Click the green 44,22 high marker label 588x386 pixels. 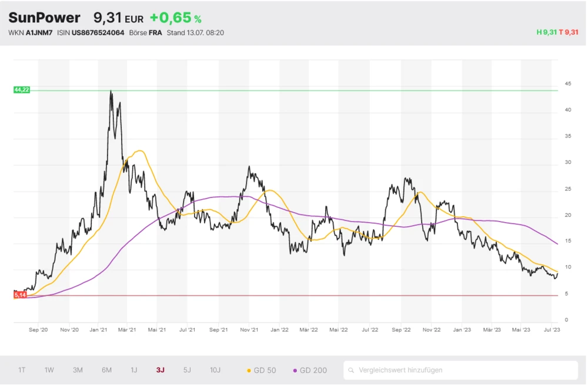(x=22, y=89)
